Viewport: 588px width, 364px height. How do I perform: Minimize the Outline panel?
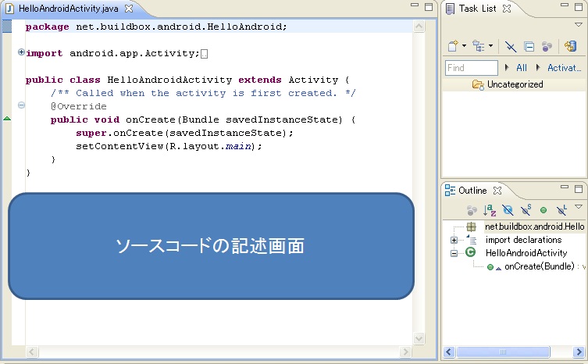click(565, 187)
